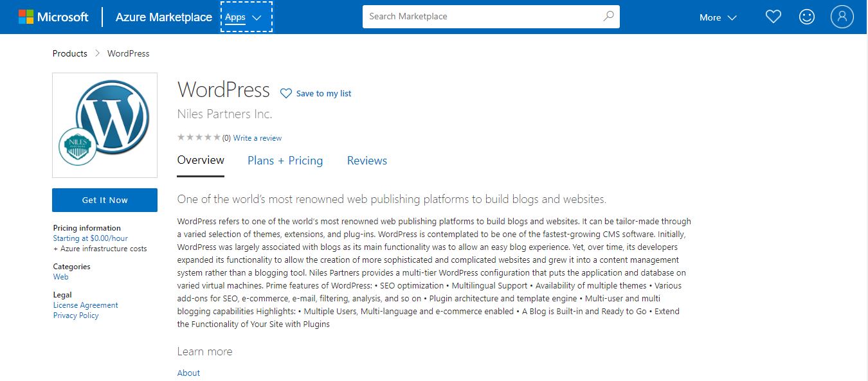Open the wishlist heart icon in header
Screen dimensions: 868x381
(x=773, y=17)
